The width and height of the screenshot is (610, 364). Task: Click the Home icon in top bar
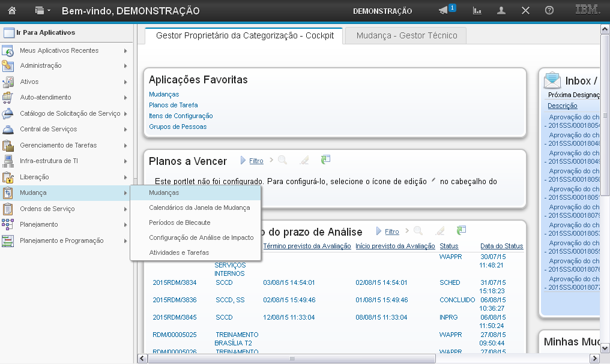point(12,11)
